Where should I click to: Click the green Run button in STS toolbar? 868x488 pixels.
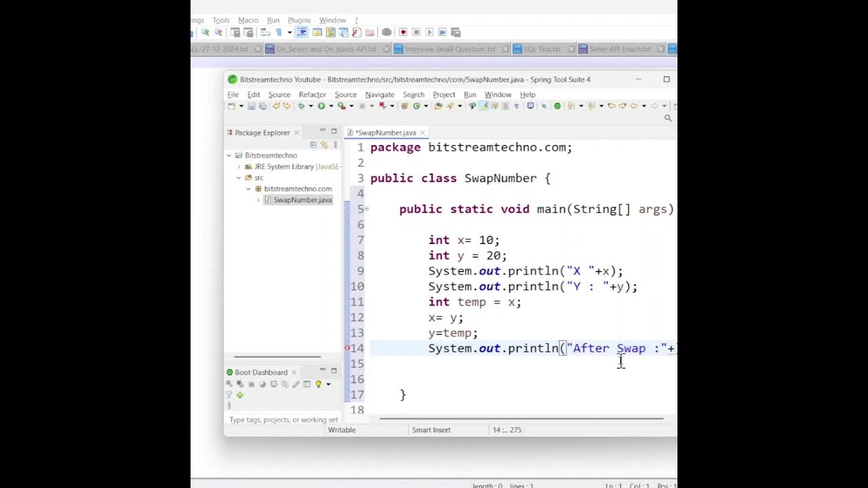pos(321,106)
